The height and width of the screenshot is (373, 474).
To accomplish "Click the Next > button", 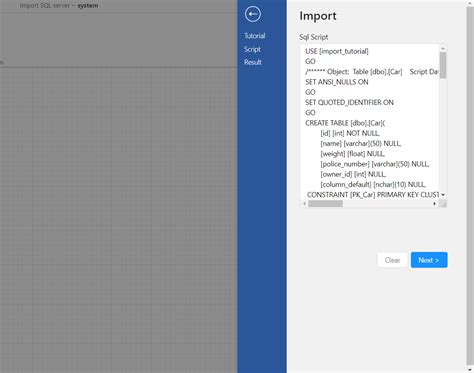I will tap(429, 260).
